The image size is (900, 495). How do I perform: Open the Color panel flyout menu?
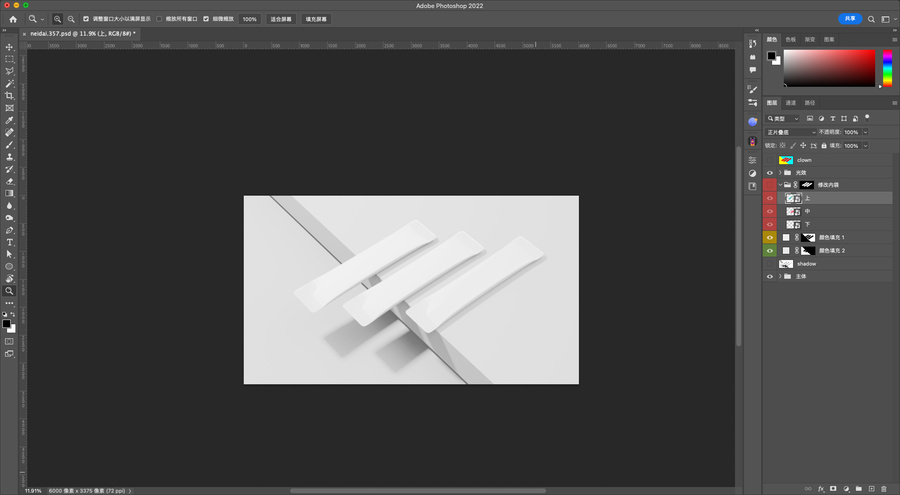click(894, 40)
